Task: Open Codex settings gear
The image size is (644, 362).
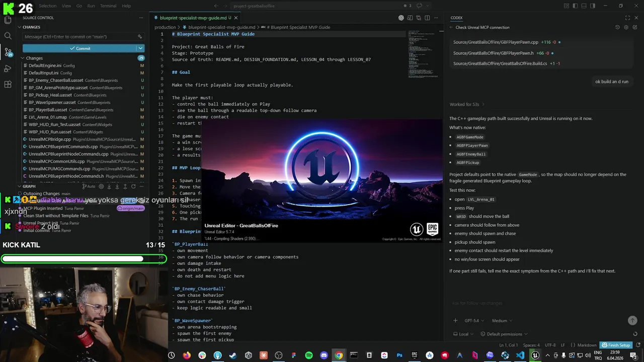Action: (626, 27)
